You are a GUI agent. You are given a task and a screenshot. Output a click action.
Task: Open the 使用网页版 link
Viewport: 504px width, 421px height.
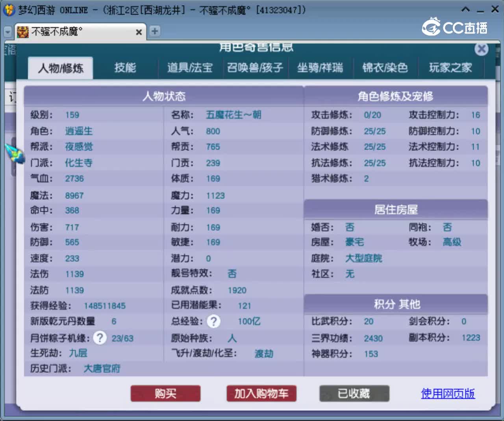(448, 393)
